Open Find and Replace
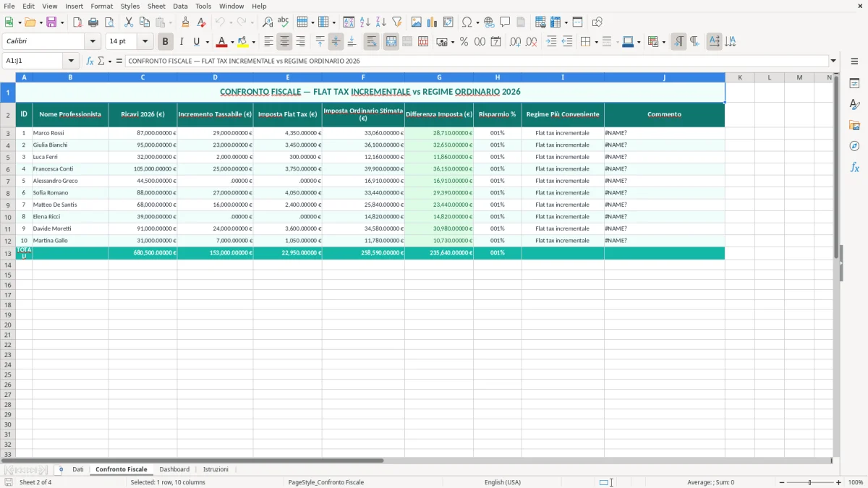Screen dimensions: 868x488 click(268, 22)
